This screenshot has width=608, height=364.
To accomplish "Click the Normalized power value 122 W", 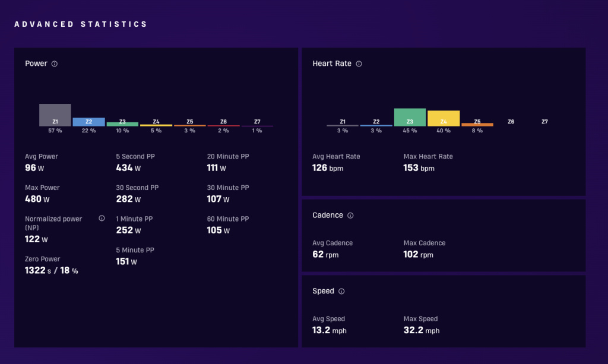I will click(36, 239).
